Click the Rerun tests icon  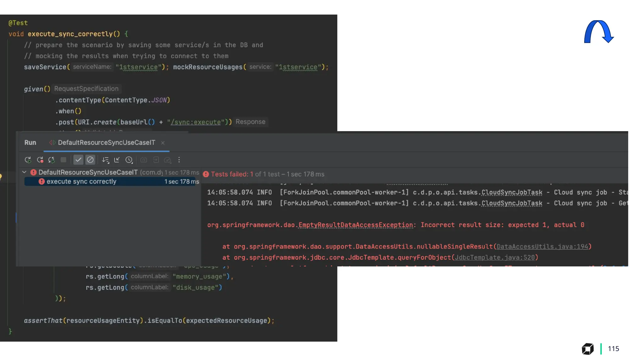point(28,160)
